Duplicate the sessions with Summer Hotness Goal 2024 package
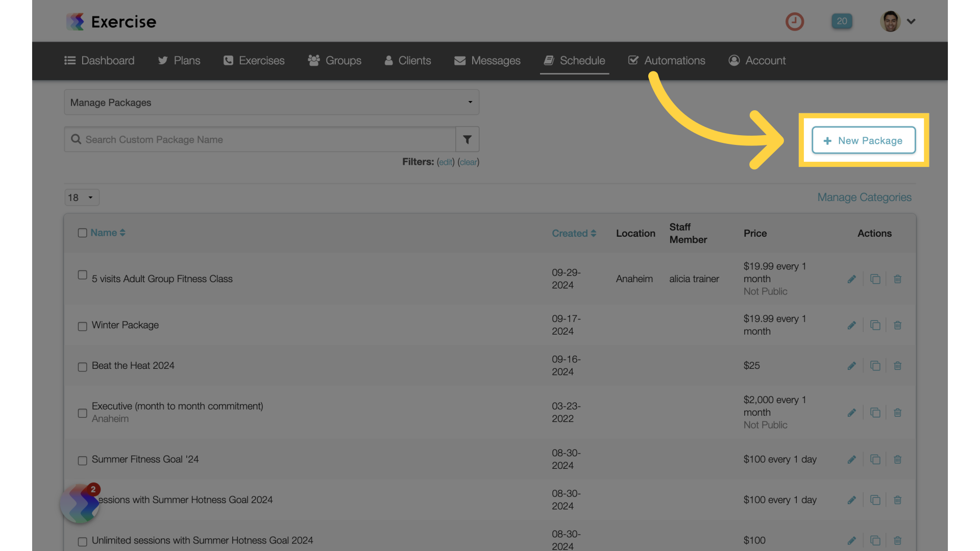Screen dimensions: 980x551 click(x=875, y=500)
